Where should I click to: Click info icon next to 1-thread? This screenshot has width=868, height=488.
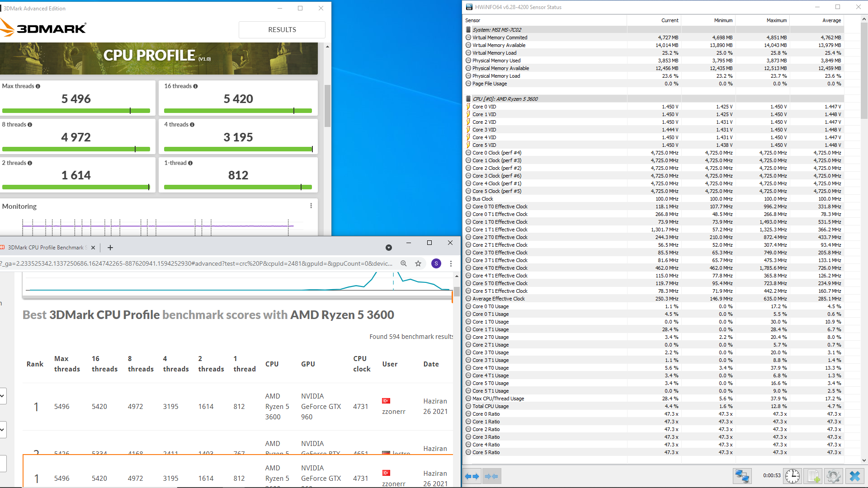[x=190, y=163]
